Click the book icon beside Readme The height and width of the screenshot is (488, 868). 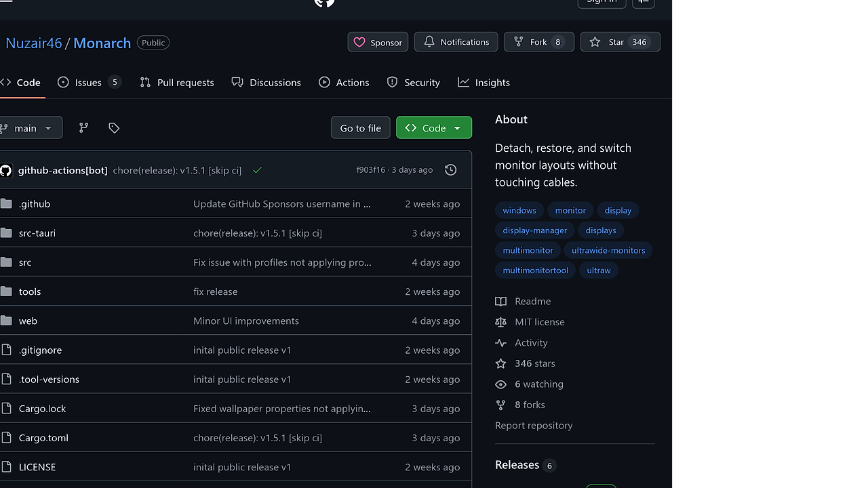click(x=500, y=301)
